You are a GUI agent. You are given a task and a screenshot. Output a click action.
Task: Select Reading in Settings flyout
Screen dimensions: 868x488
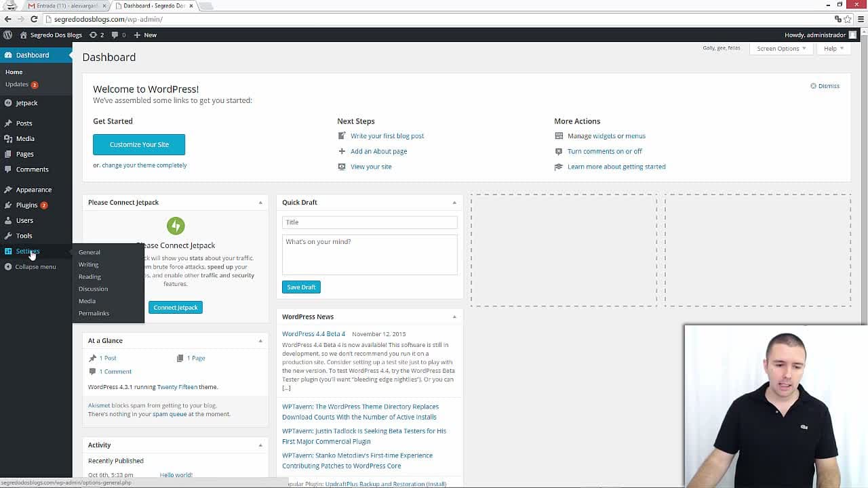(90, 277)
